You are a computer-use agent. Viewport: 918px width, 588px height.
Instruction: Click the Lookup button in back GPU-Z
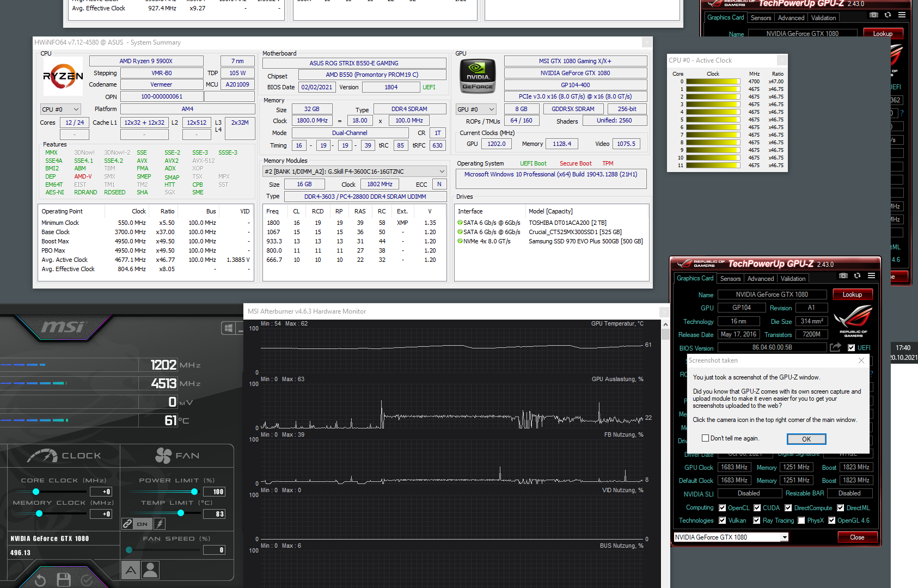(883, 34)
